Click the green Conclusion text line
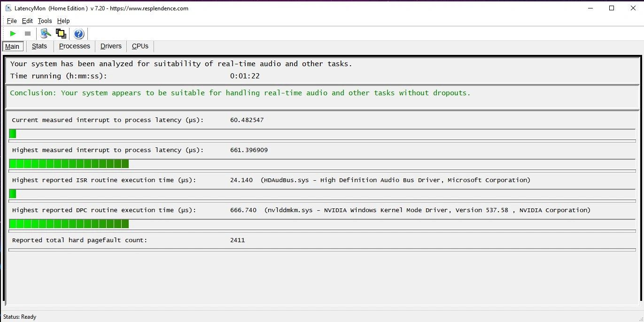The width and height of the screenshot is (644, 322). point(240,93)
